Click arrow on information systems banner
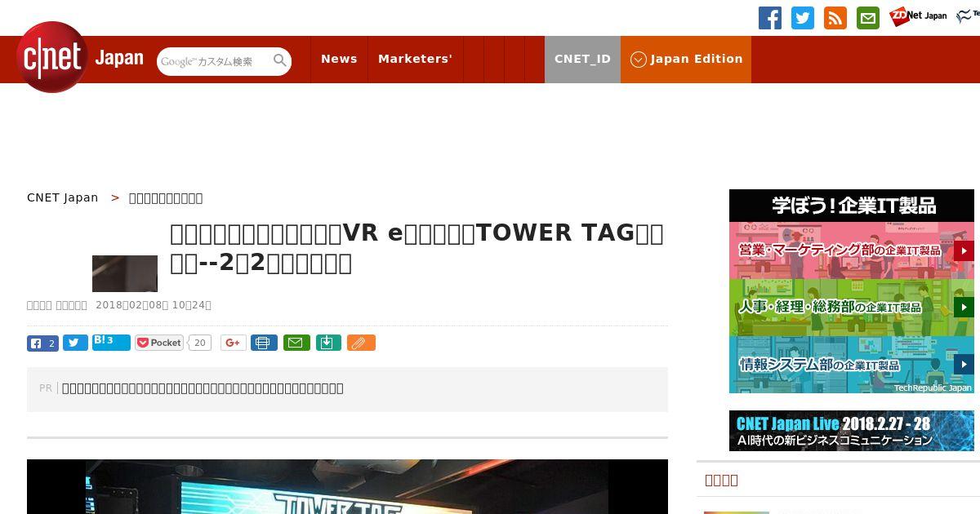 pyautogui.click(x=964, y=365)
